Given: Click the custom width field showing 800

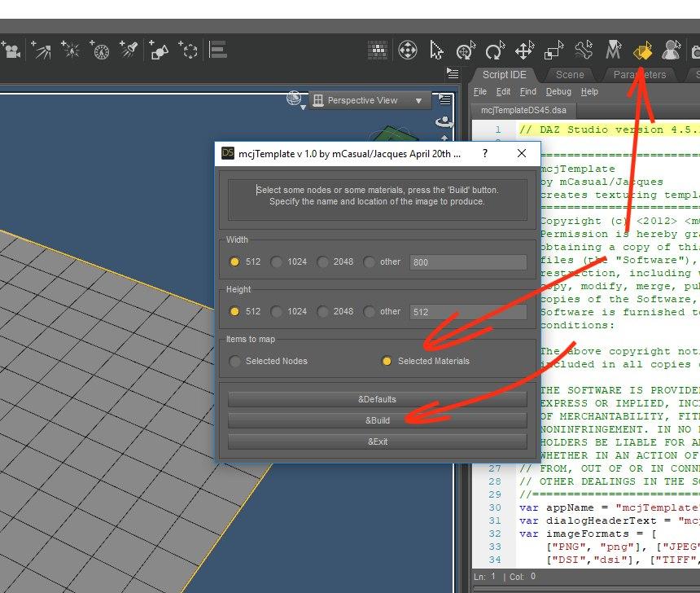Looking at the screenshot, I should pyautogui.click(x=468, y=262).
